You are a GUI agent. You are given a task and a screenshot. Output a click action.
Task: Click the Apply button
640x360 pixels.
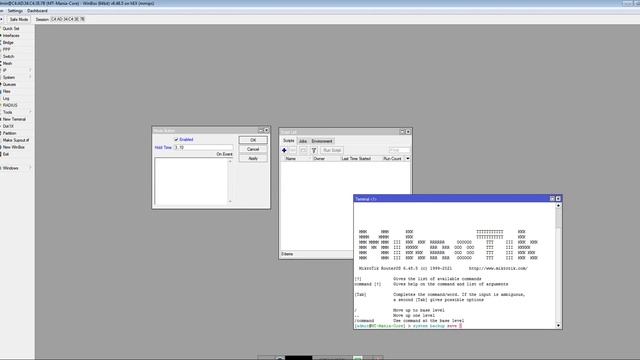[253, 158]
